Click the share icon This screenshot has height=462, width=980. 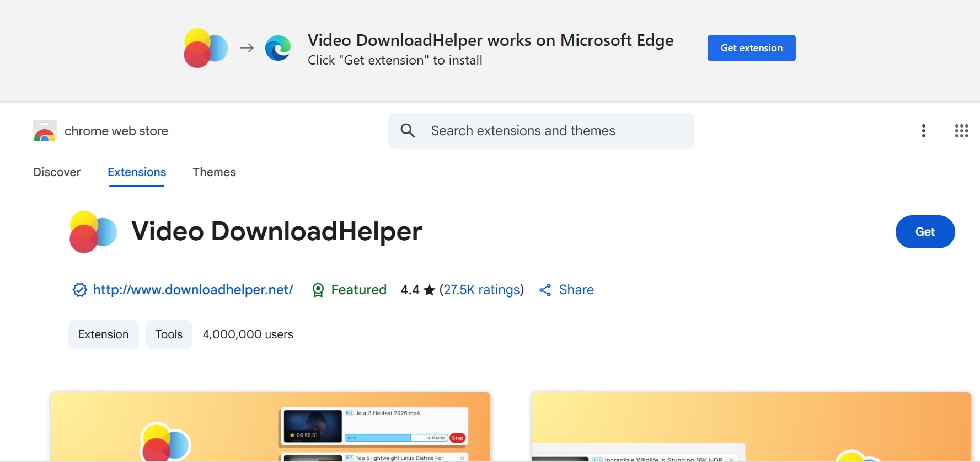tap(545, 290)
